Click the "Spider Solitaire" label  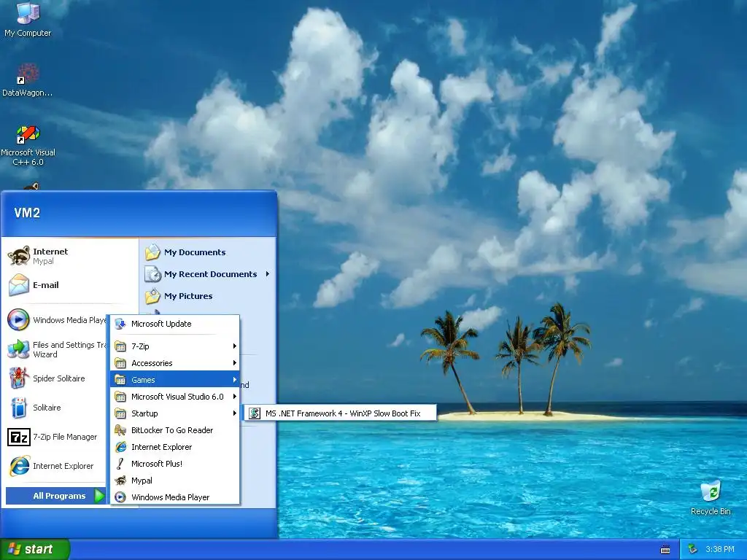(59, 378)
